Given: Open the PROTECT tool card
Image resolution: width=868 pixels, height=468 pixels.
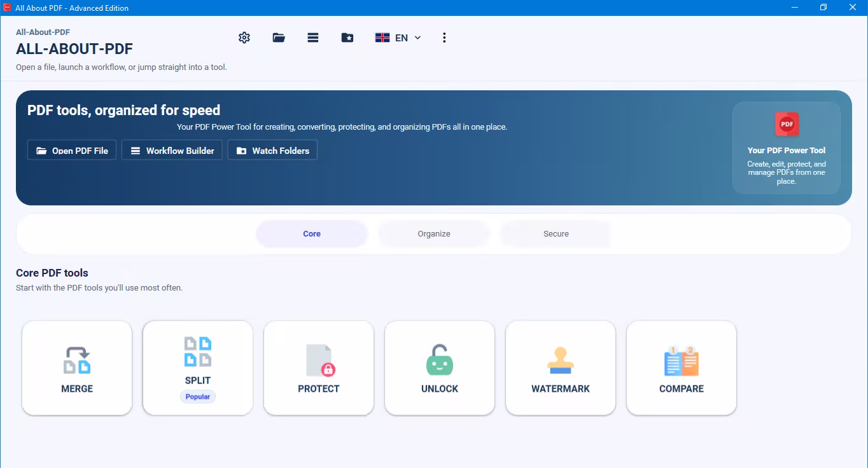Looking at the screenshot, I should click(319, 368).
